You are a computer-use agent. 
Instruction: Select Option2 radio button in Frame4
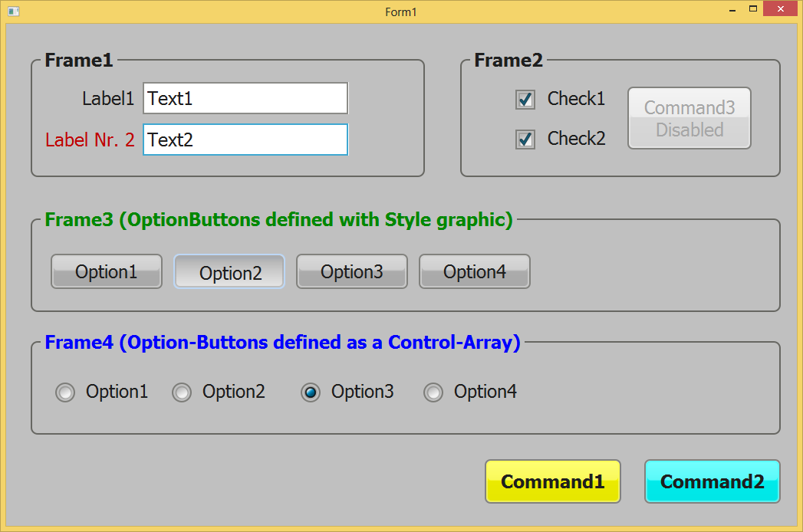(x=182, y=392)
